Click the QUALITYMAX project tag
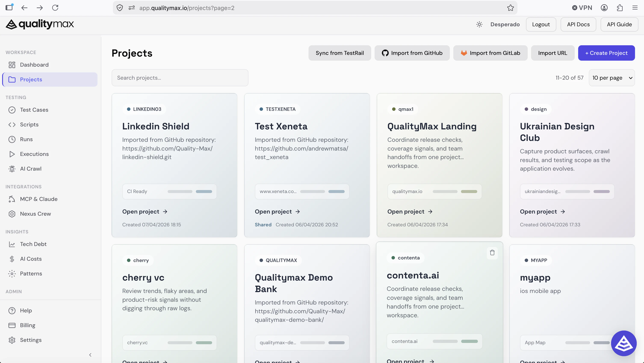 (278, 260)
